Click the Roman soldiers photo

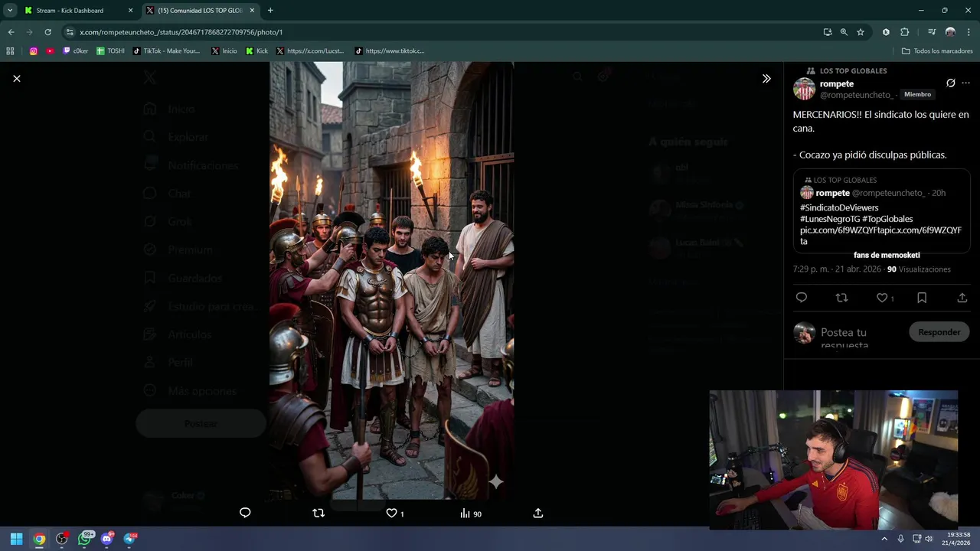391,281
